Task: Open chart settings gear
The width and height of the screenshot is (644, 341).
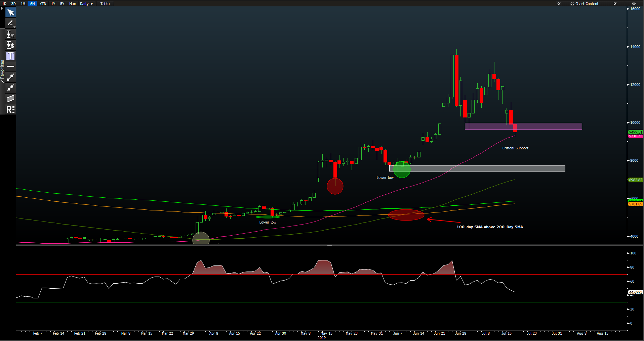Action: (634, 4)
